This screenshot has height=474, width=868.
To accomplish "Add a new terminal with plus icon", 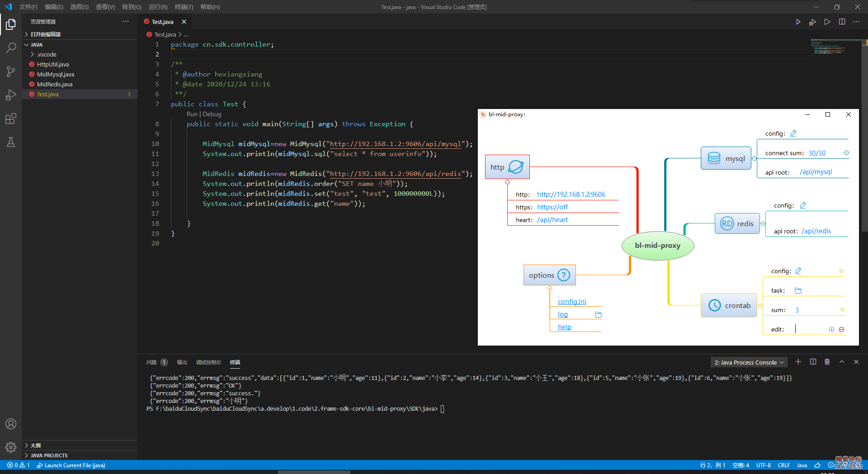I will (798, 362).
